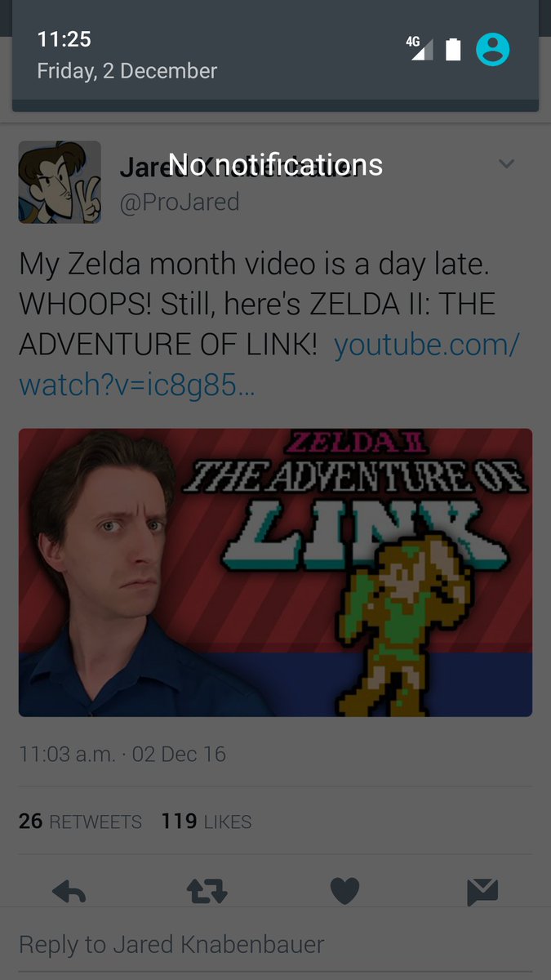Image resolution: width=551 pixels, height=980 pixels.
Task: Open the user account avatar icon
Action: tap(493, 49)
